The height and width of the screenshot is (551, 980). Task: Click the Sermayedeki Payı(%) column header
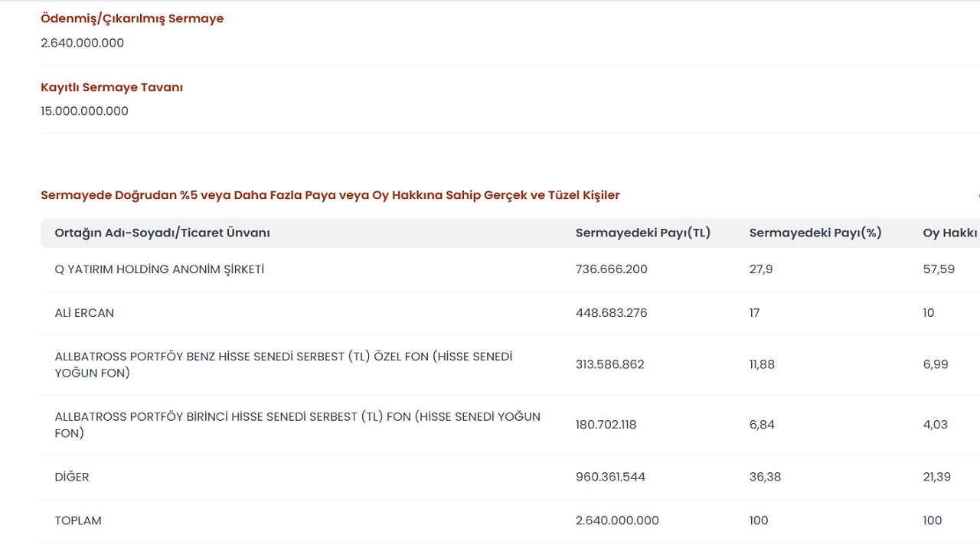(x=815, y=233)
